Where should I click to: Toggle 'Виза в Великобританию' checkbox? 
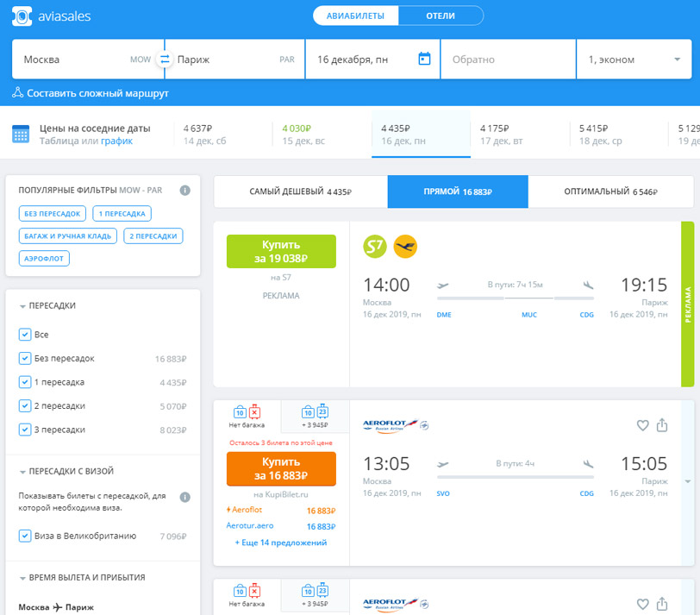(25, 536)
